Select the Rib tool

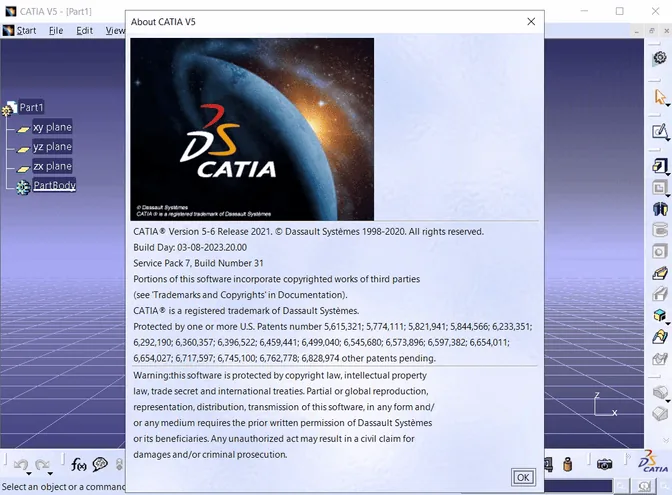(660, 273)
